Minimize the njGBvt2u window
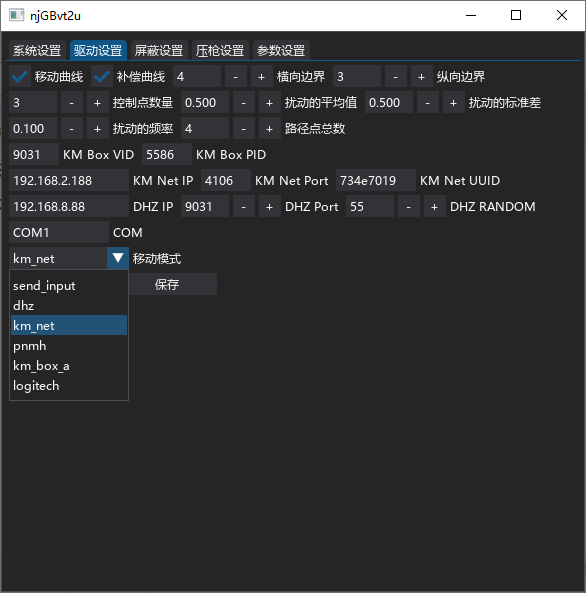This screenshot has width=586, height=593. click(471, 16)
